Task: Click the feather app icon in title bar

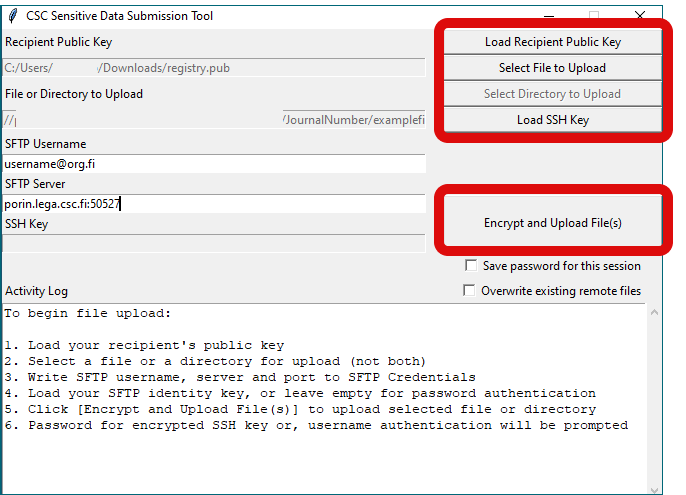Action: [x=13, y=16]
